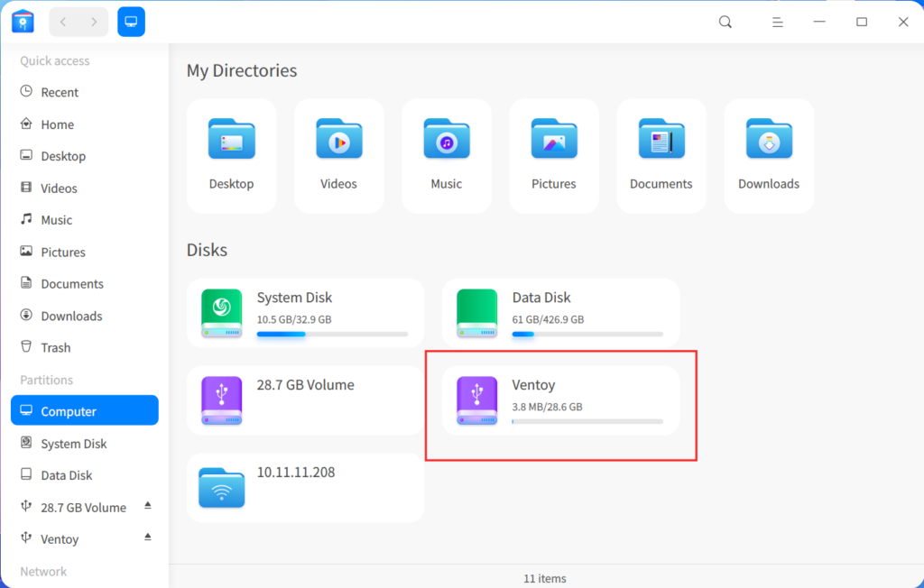The image size is (924, 588).
Task: Open the Videos folder icon
Action: coord(338,140)
